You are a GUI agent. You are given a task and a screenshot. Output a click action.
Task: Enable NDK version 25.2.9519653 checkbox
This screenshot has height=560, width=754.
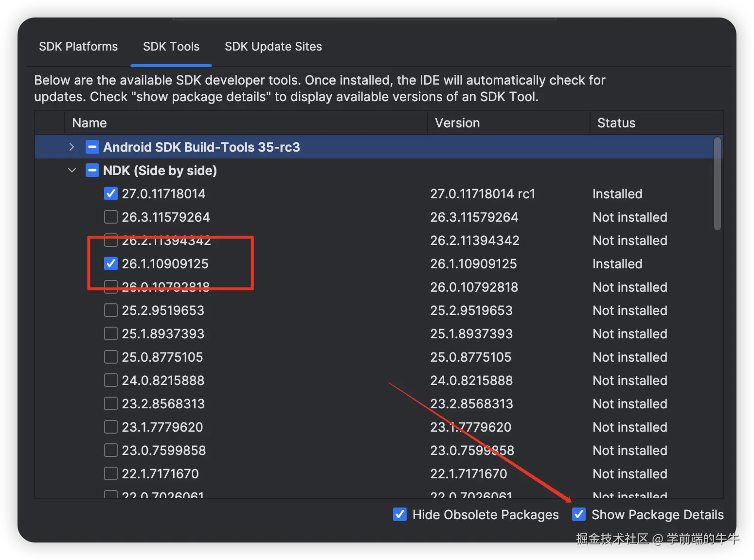pos(111,310)
